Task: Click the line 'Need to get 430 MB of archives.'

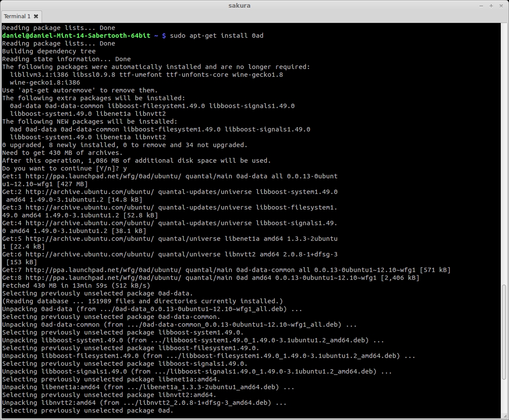Action: tap(62, 153)
